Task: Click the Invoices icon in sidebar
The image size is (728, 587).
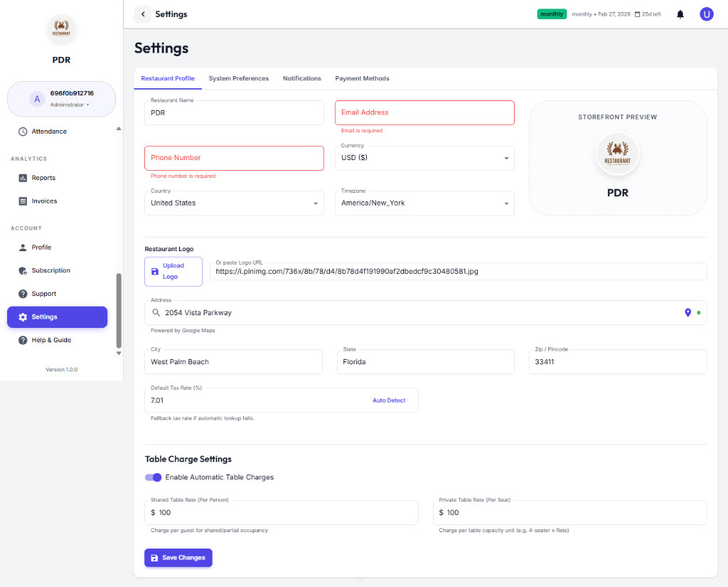Action: [x=22, y=201]
